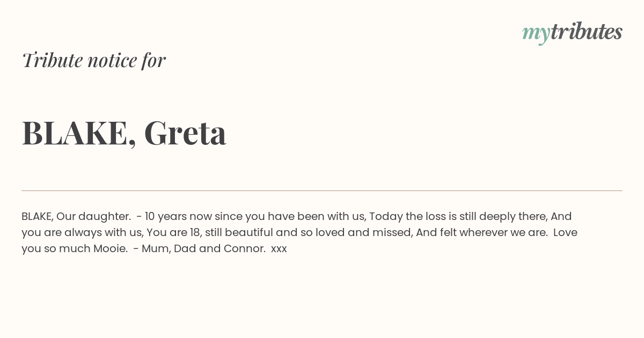Click the name "BLAKE, Greta" title

pyautogui.click(x=124, y=133)
